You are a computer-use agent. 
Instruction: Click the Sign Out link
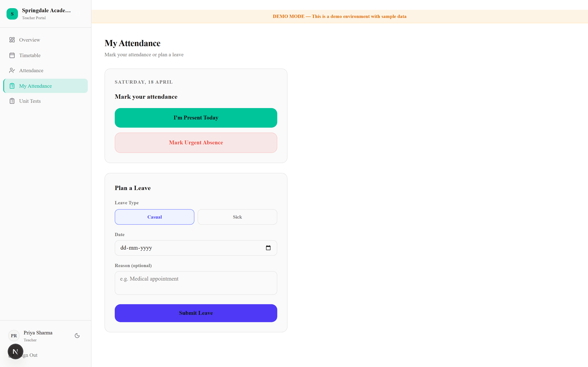[27, 355]
